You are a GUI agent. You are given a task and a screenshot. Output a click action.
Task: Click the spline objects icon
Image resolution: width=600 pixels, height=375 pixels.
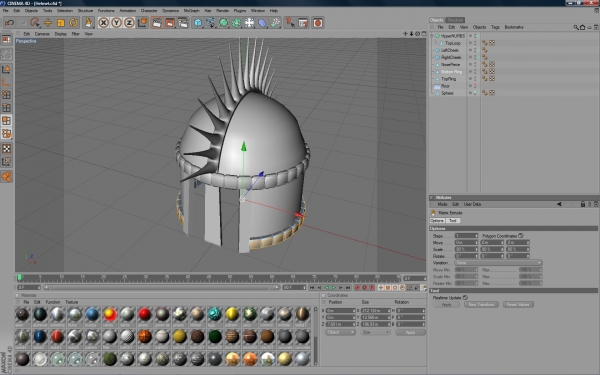pos(210,23)
